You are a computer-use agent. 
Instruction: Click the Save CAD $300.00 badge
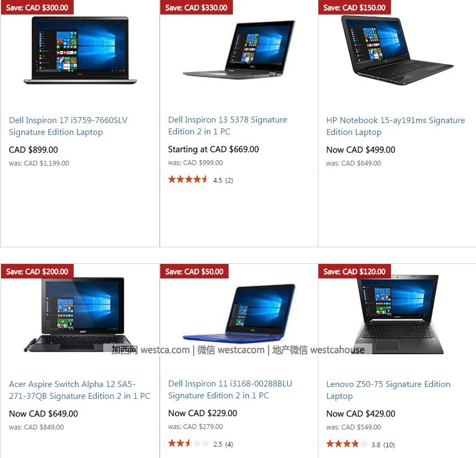(37, 8)
